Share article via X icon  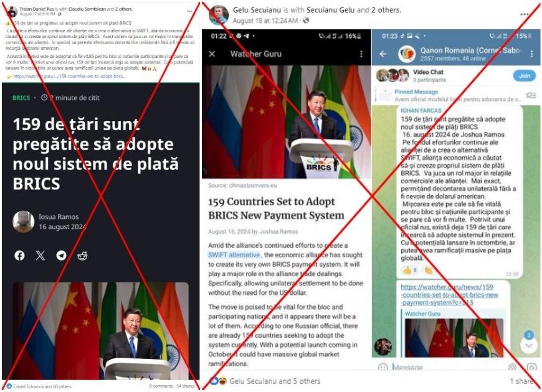40,256
